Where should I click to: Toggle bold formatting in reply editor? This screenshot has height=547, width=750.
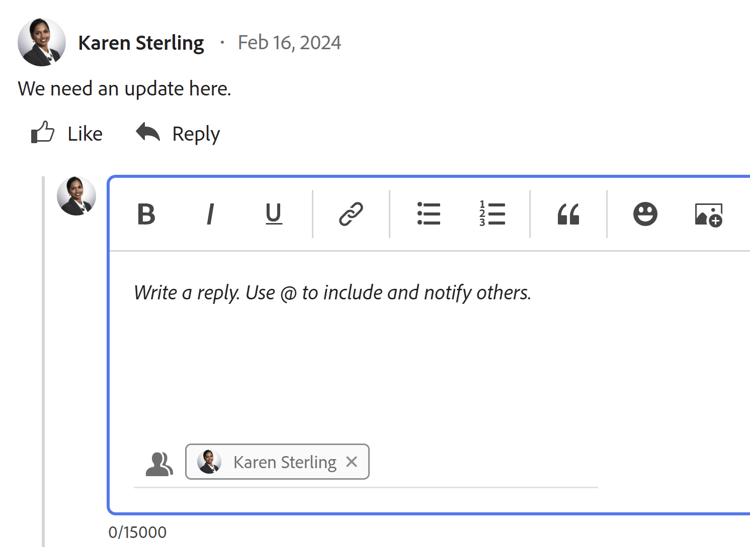point(146,214)
